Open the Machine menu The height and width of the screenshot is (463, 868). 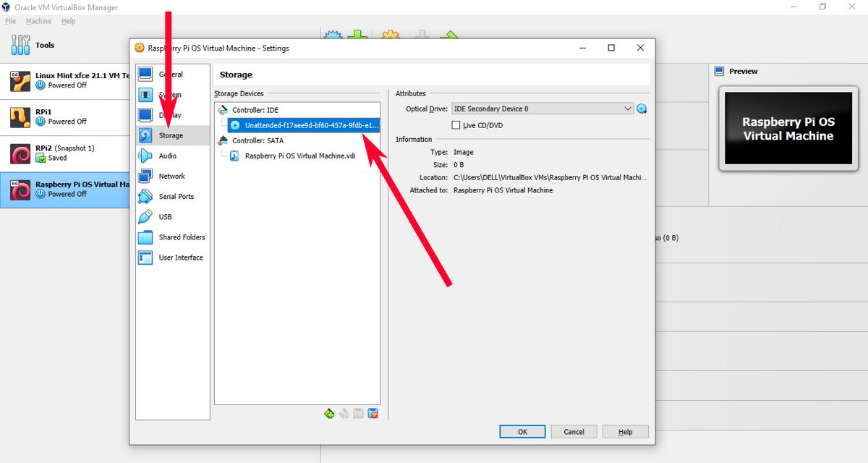[38, 21]
